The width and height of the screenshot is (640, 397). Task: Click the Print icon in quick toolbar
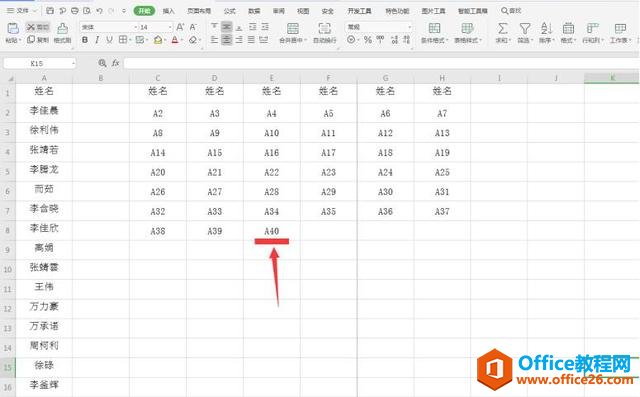point(75,11)
